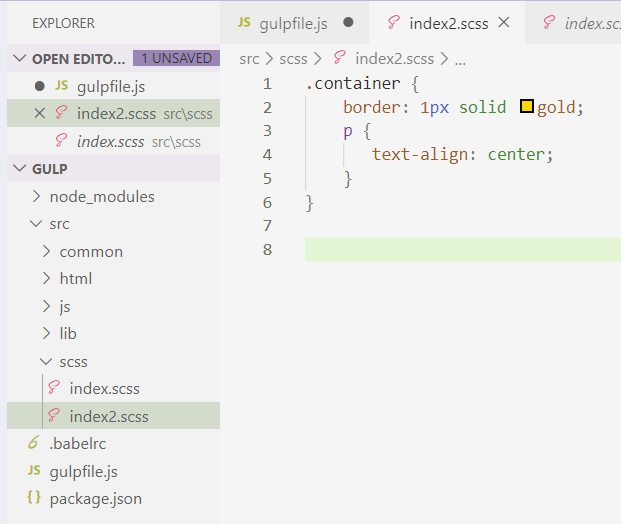Expand the html folder
Viewport: 621px width, 524px height.
[x=46, y=279]
